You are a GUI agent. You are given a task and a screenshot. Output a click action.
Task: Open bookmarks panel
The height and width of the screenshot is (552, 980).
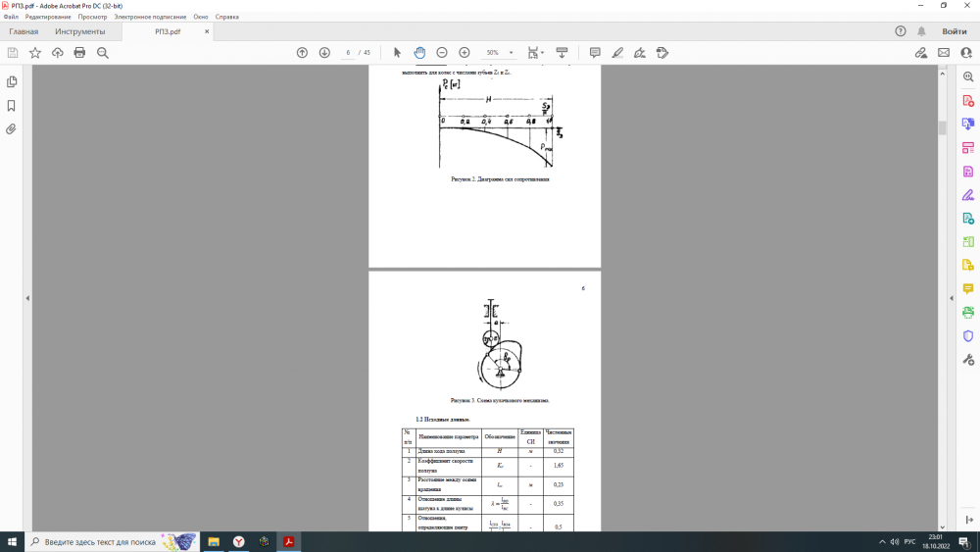click(x=11, y=106)
